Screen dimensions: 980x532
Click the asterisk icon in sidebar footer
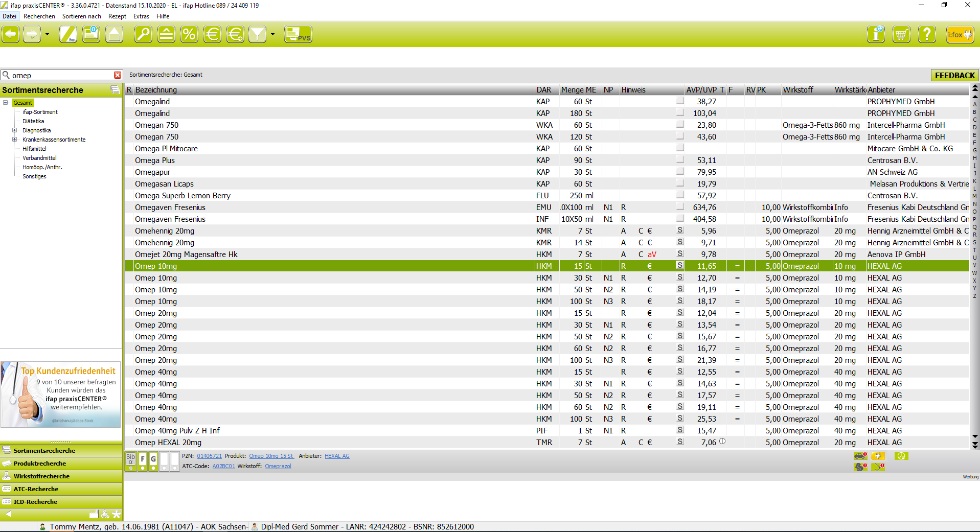[117, 514]
